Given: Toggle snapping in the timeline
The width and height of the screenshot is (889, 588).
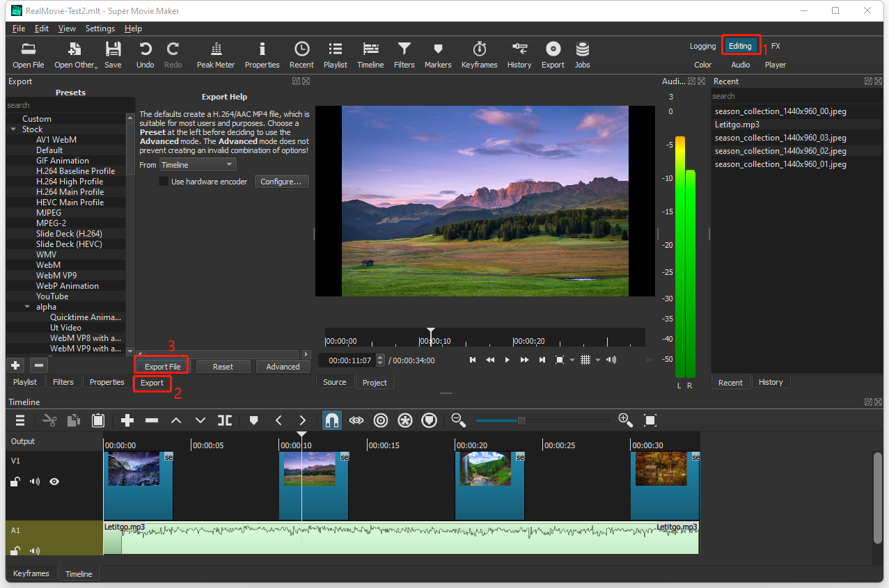Looking at the screenshot, I should (332, 420).
